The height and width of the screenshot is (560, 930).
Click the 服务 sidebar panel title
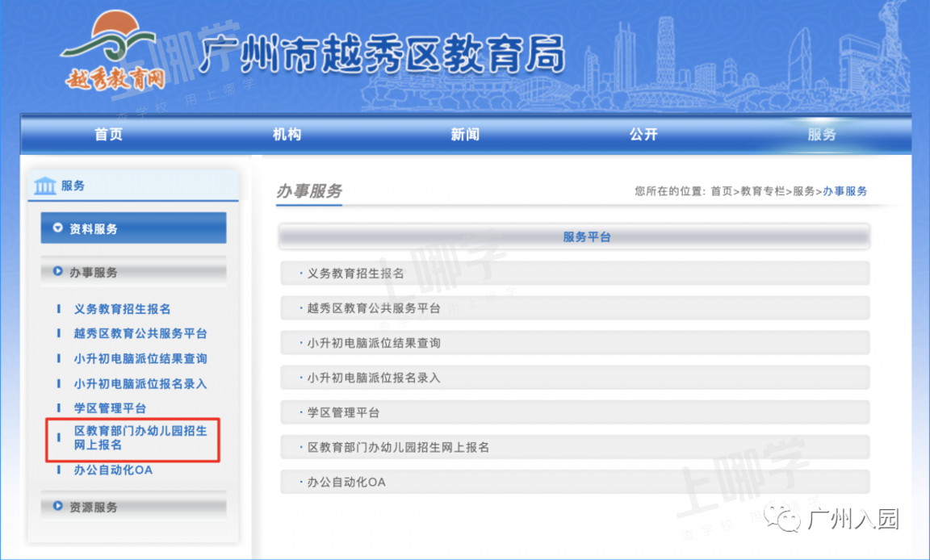[73, 186]
